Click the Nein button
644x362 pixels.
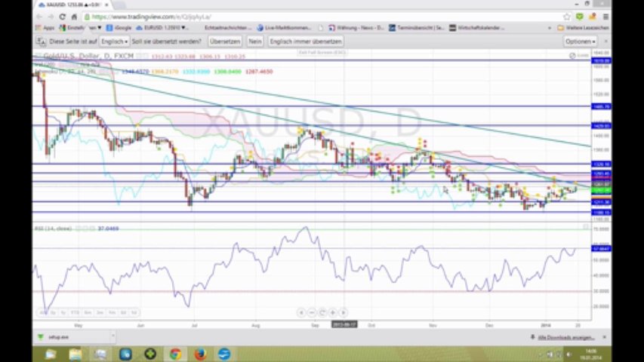(x=255, y=41)
